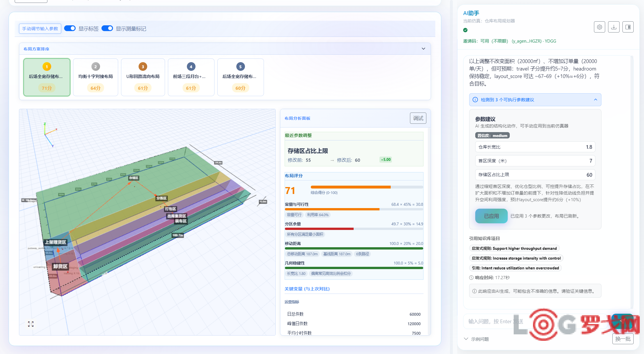The height and width of the screenshot is (354, 644).
Task: Click the green status check icon
Action: [465, 30]
